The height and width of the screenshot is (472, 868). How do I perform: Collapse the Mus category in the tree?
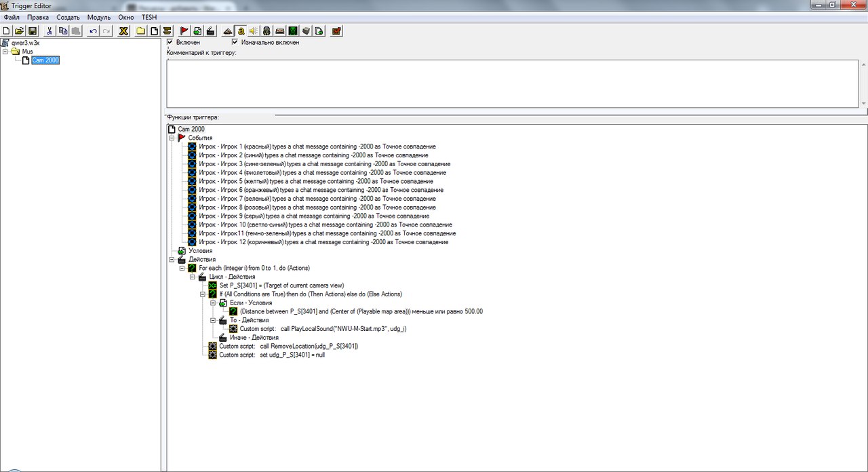pos(6,51)
